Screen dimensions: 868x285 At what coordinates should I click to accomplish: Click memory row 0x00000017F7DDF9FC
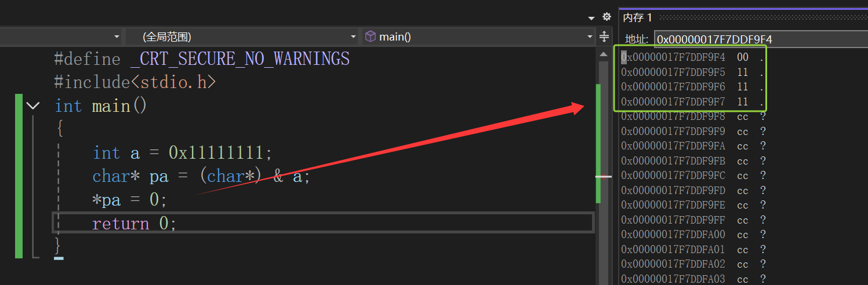[693, 176]
